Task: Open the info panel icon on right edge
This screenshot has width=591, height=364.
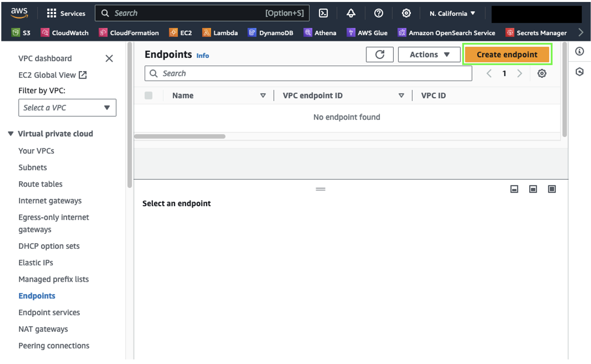Action: click(580, 51)
